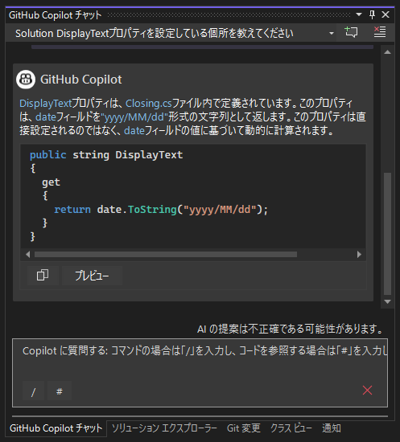This screenshot has height=442, width=400.
Task: Click the GitHub Copilot チャット panel title
Action: [55, 15]
